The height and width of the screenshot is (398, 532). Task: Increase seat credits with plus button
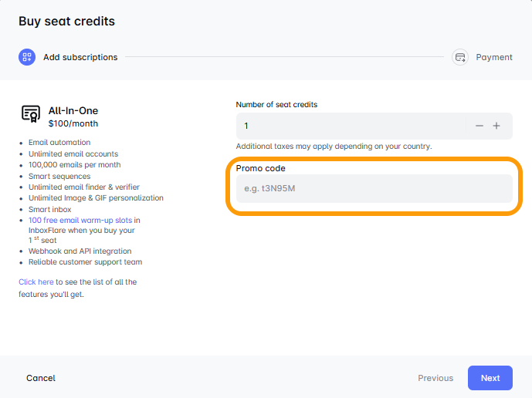(496, 126)
